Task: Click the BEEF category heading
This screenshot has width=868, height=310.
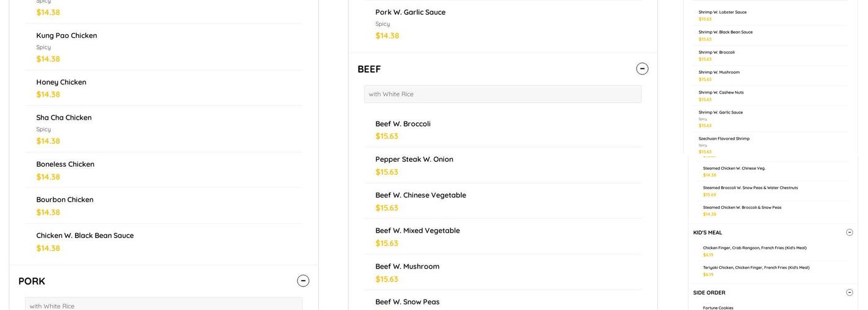Action: 370,69
